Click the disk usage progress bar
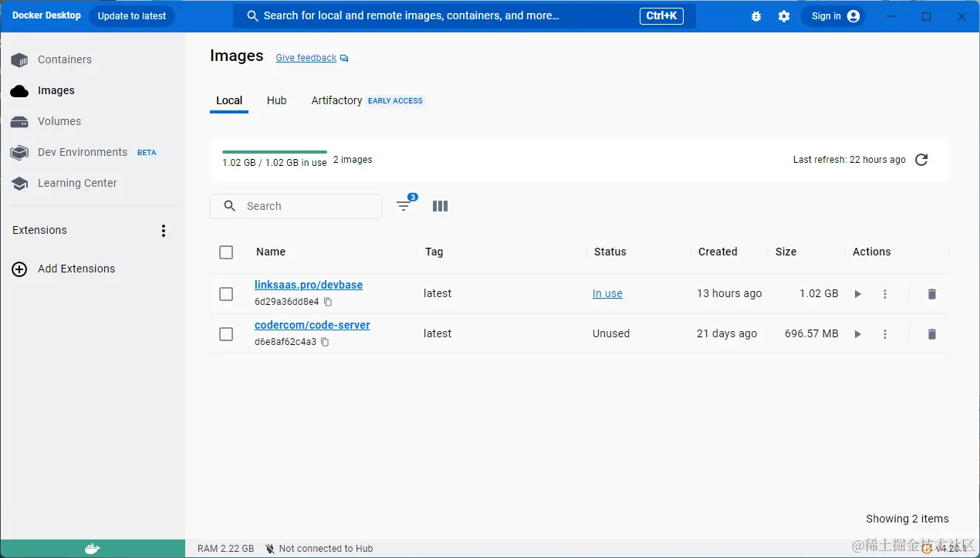Screen dimensions: 980x558 275,152
